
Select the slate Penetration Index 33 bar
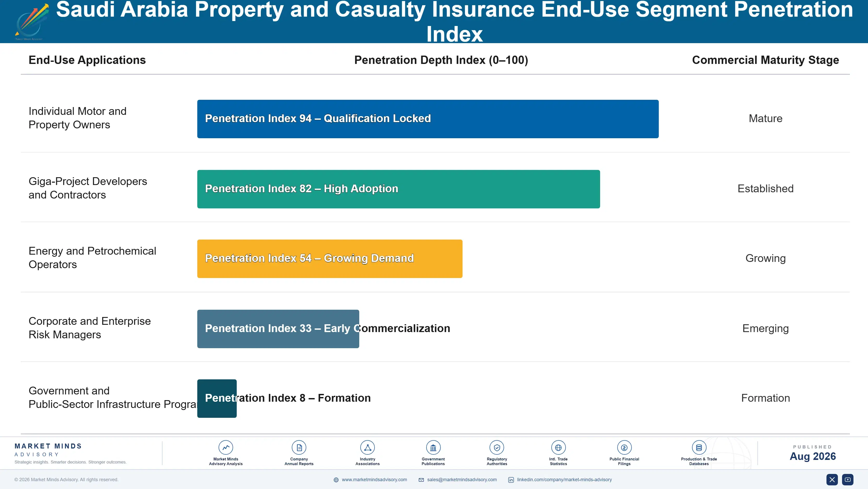tap(278, 329)
